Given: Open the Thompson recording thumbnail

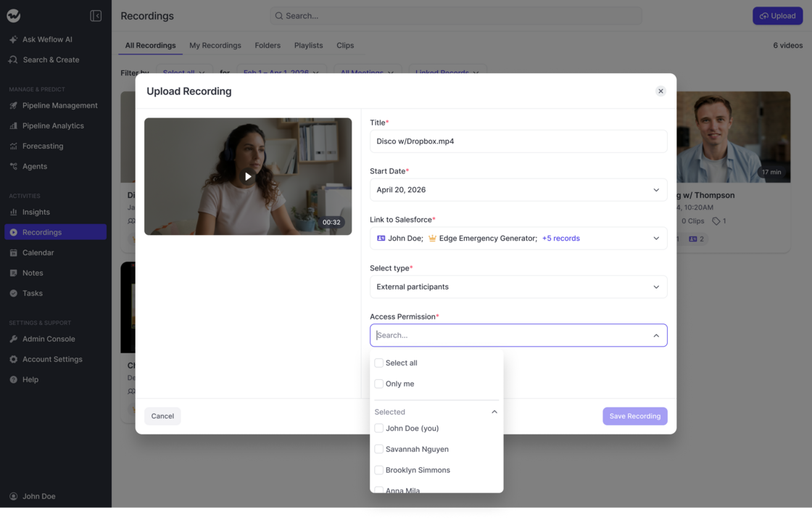Looking at the screenshot, I should (x=733, y=137).
